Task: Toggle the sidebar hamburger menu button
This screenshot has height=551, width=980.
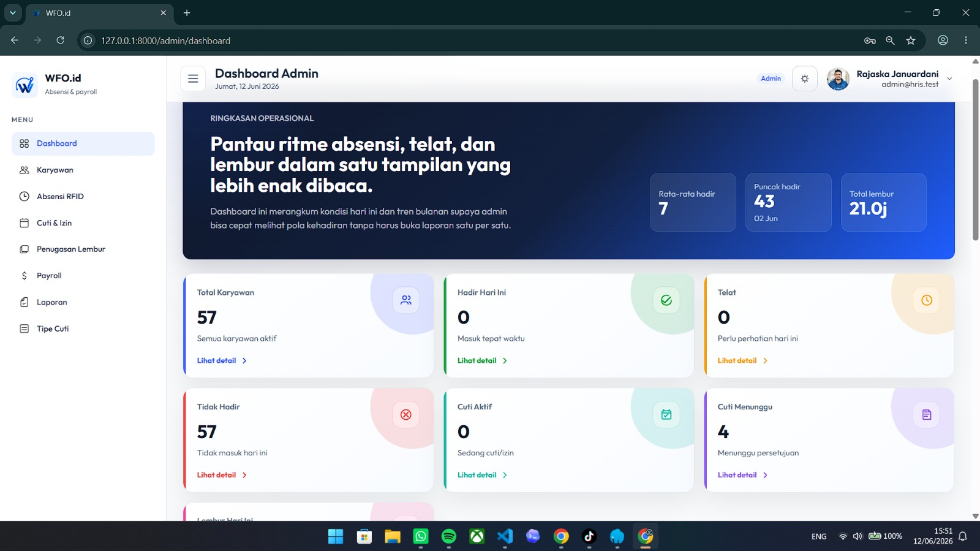Action: [x=193, y=78]
